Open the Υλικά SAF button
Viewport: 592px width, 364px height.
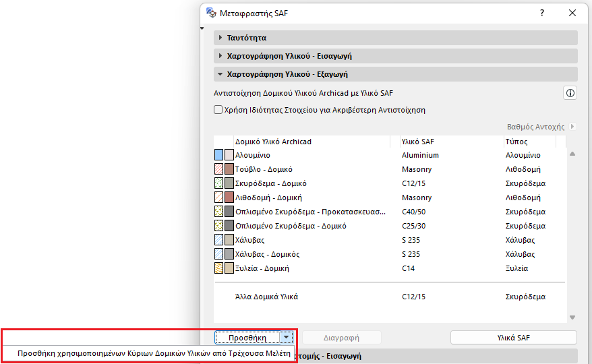point(514,338)
